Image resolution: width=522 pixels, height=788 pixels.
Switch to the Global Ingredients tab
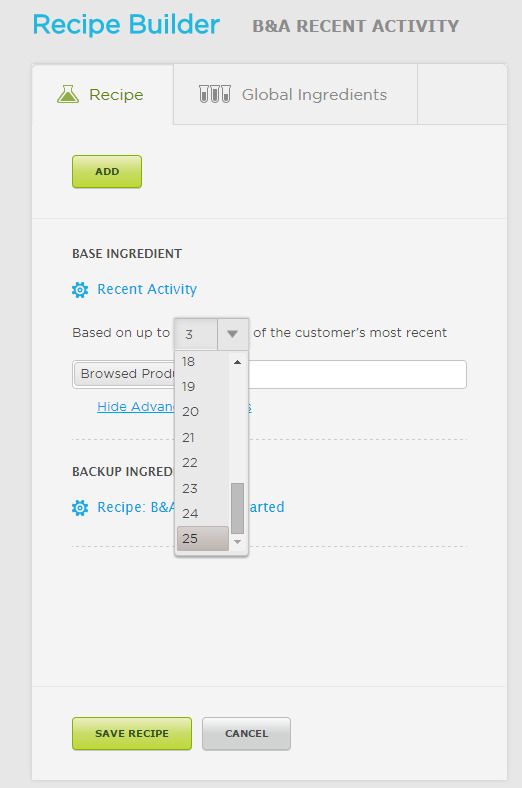tap(295, 94)
